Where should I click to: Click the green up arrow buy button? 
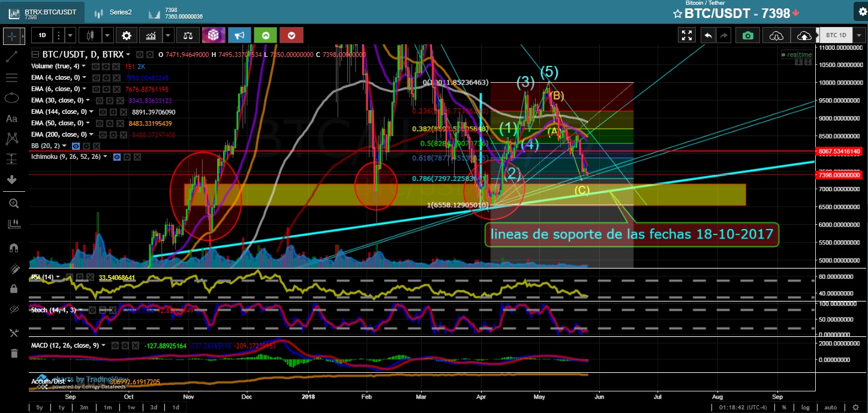tap(266, 35)
